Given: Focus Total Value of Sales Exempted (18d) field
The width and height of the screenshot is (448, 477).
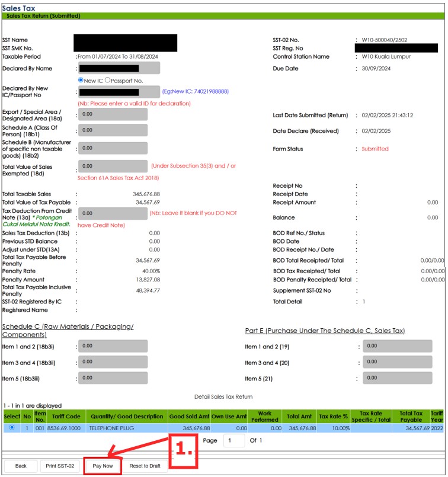Looking at the screenshot, I should [113, 167].
